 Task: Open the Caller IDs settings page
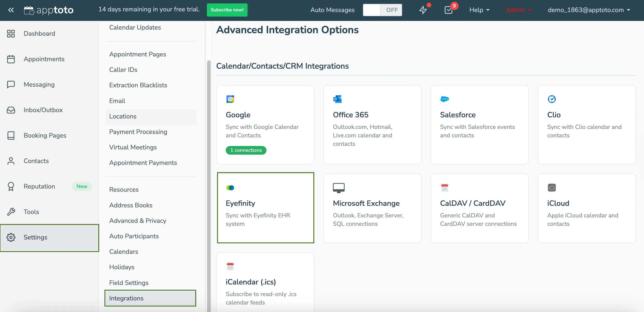pos(123,70)
